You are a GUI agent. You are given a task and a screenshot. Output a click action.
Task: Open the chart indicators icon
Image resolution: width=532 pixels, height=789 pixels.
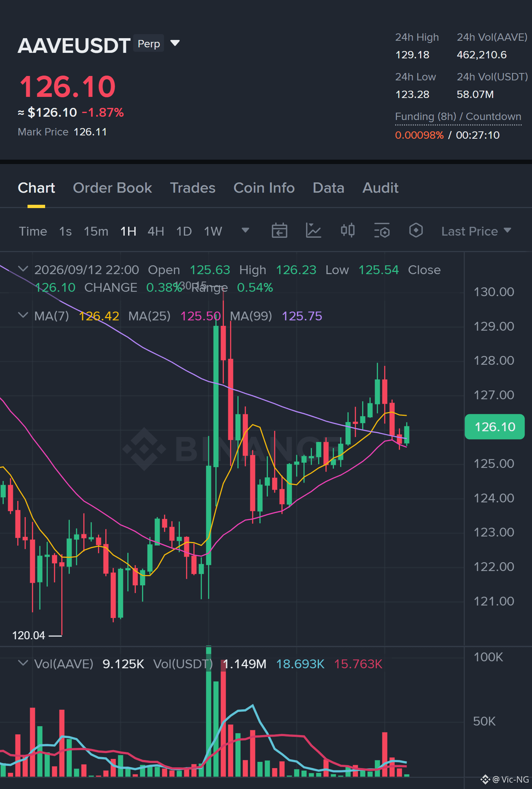point(313,231)
